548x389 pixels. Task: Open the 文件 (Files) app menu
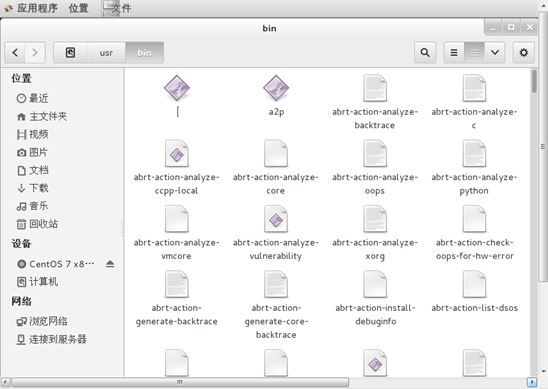point(117,8)
